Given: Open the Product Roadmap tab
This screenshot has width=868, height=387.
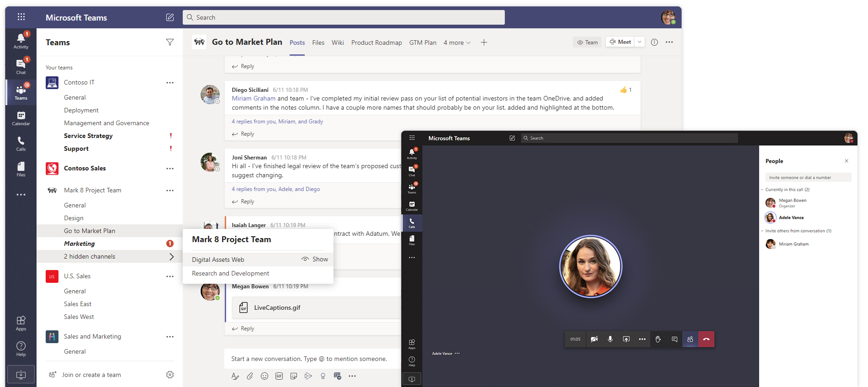Looking at the screenshot, I should pos(376,42).
